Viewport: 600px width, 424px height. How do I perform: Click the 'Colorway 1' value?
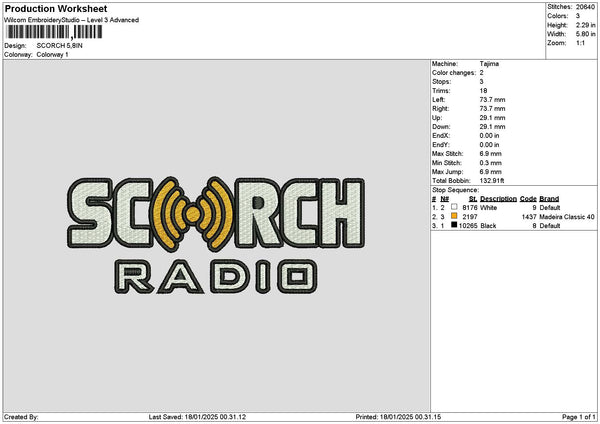[x=52, y=55]
